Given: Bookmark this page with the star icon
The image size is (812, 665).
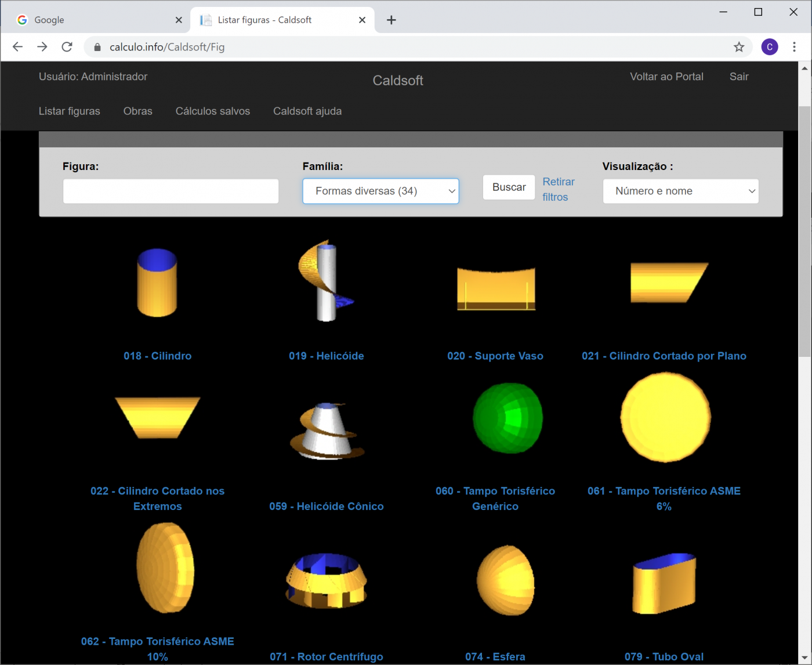Looking at the screenshot, I should tap(738, 47).
